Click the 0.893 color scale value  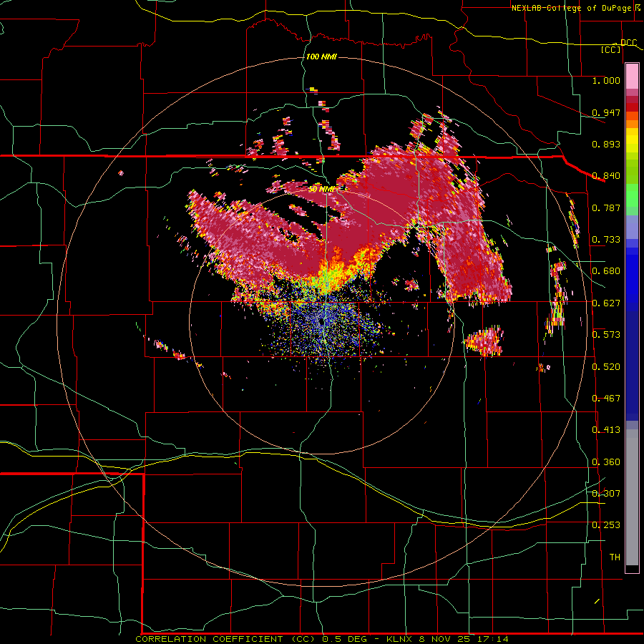(606, 144)
